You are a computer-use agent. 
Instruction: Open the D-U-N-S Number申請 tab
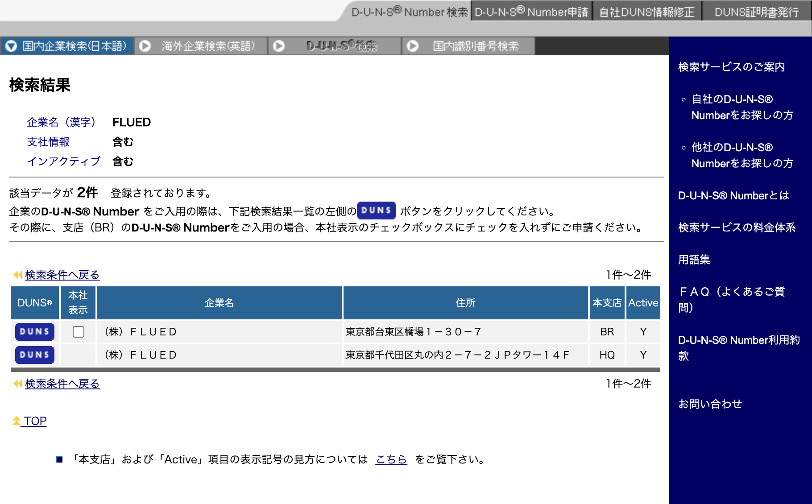[531, 12]
